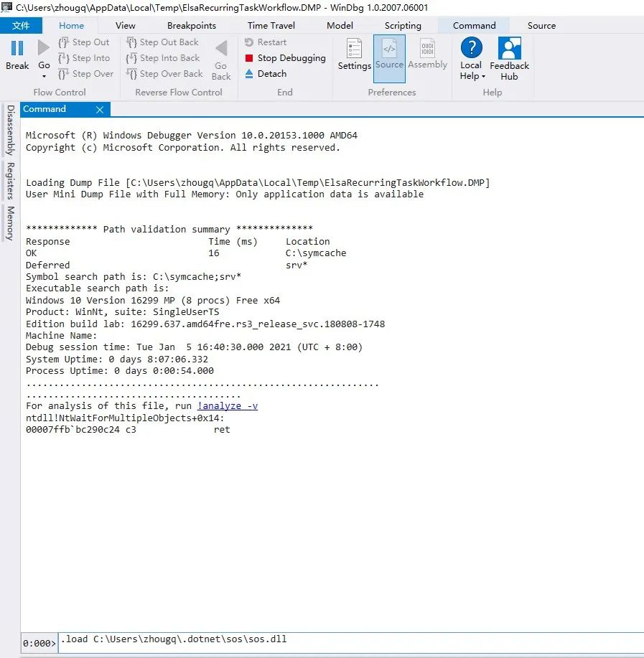
Task: Click 'Product: WinNt, suite: SingleUserTS' line
Action: (x=122, y=312)
